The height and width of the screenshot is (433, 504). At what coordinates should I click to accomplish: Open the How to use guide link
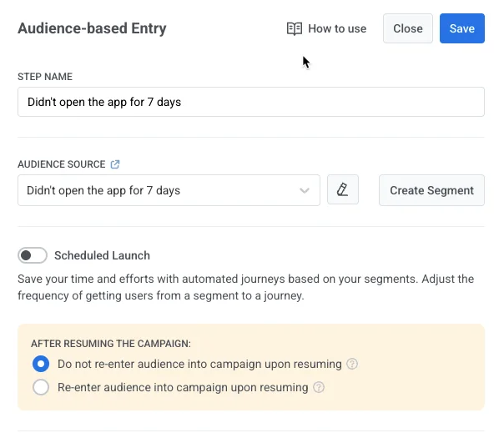(336, 28)
